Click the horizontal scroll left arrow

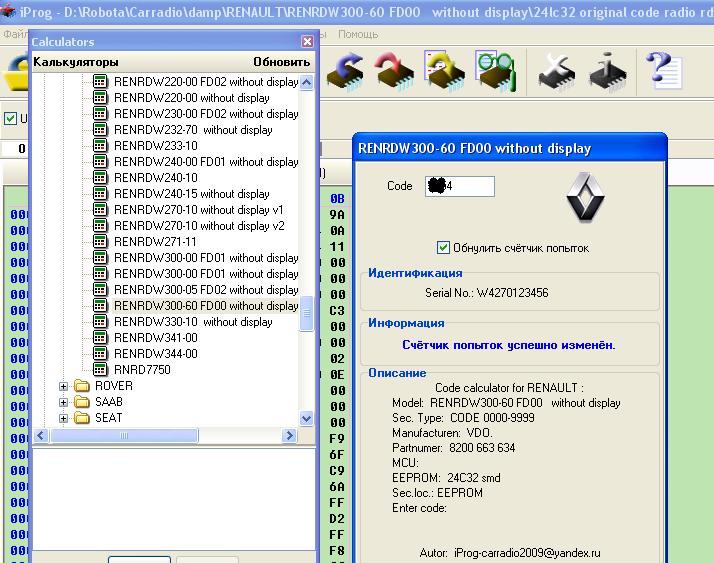pyautogui.click(x=41, y=435)
